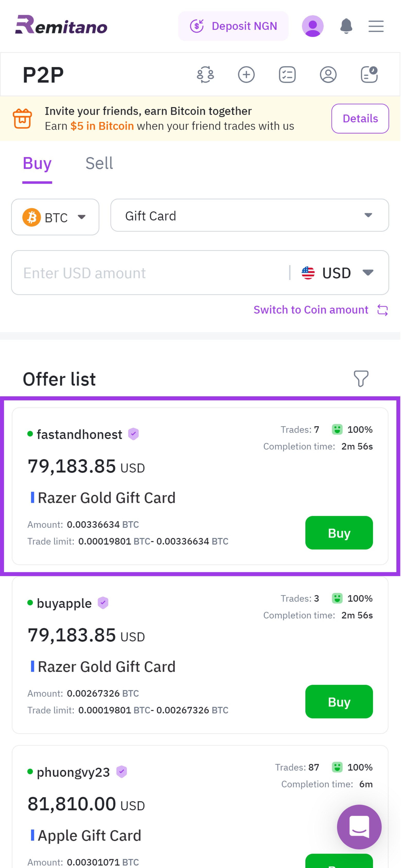Image resolution: width=401 pixels, height=868 pixels.
Task: Select the Buy tab
Action: [37, 163]
